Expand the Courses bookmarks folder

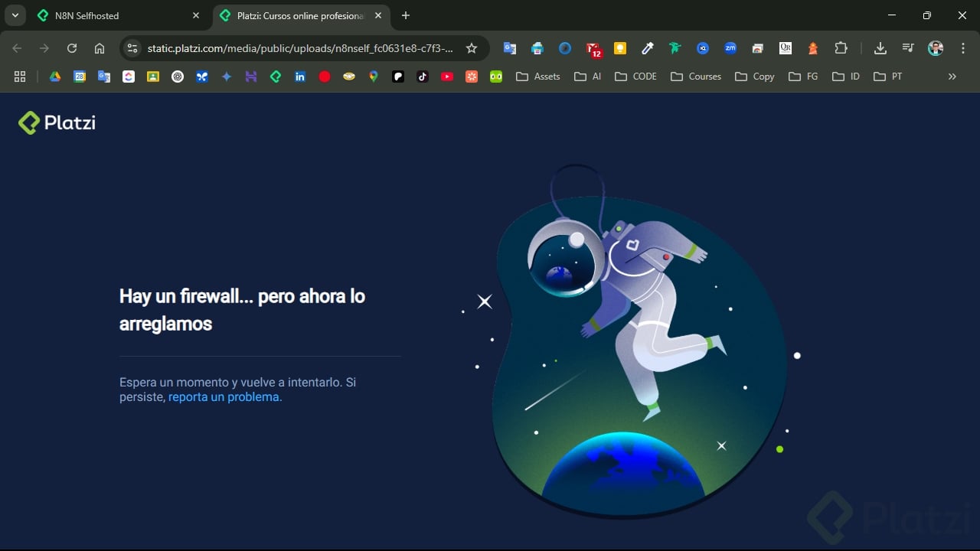pyautogui.click(x=696, y=77)
